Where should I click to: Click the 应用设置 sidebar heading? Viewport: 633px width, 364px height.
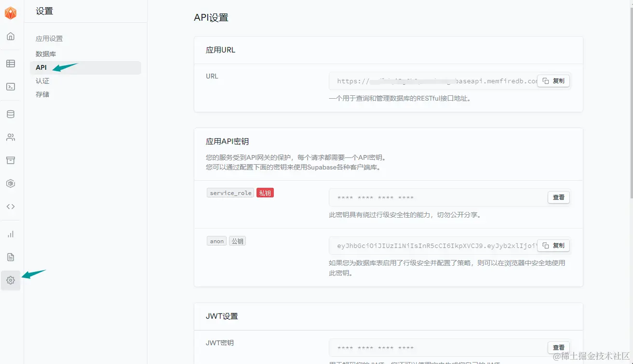49,39
